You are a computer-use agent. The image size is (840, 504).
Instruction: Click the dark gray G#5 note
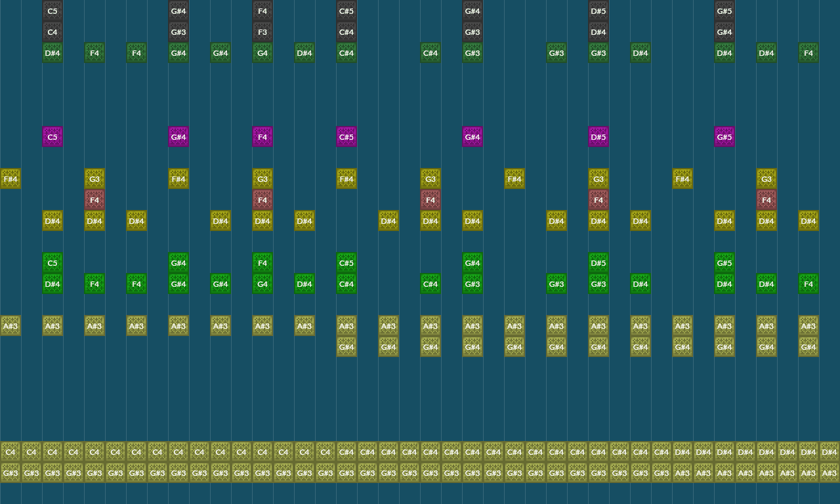(x=724, y=11)
